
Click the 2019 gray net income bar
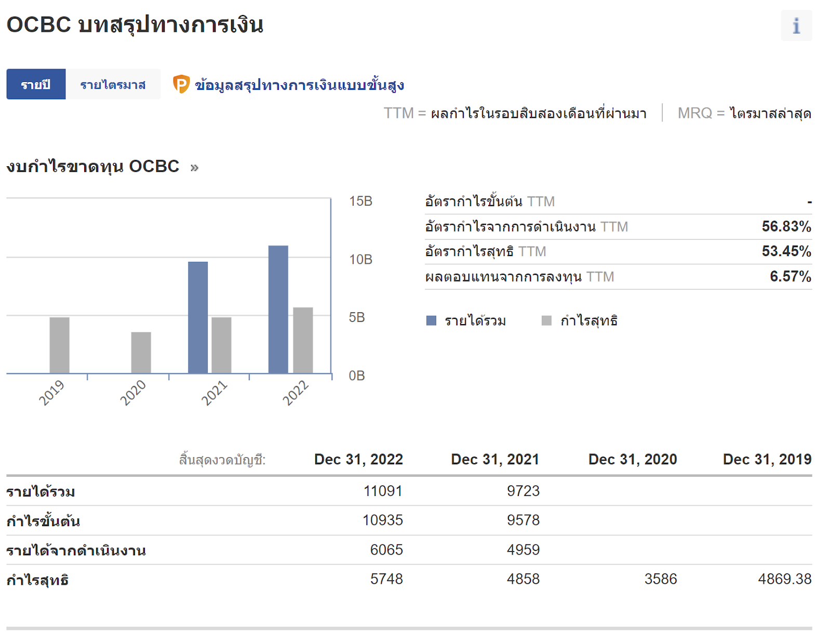coord(59,345)
